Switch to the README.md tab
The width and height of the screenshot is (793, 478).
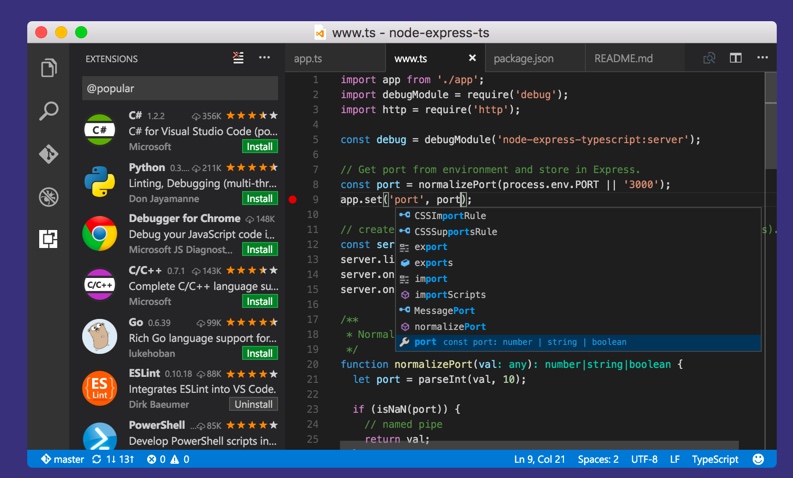(x=623, y=59)
